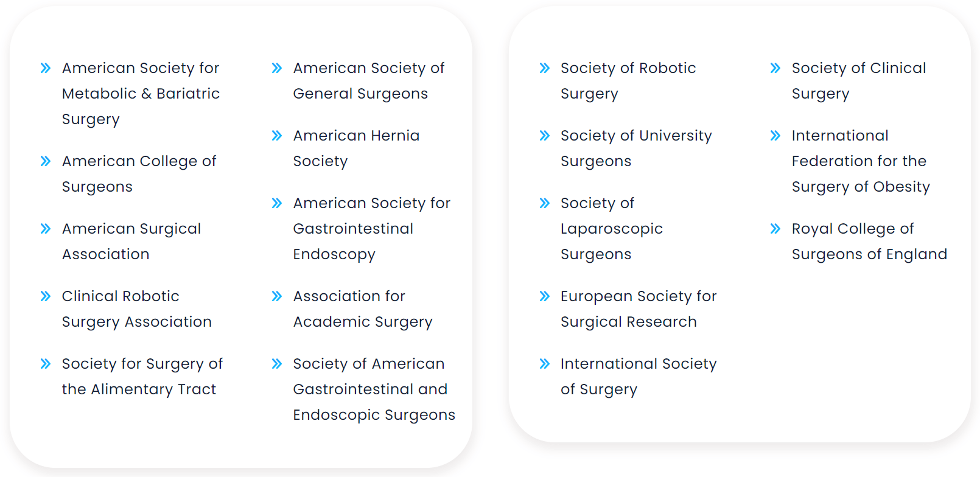Click the bullet icon before Association for Academic Surgery

pos(277,296)
